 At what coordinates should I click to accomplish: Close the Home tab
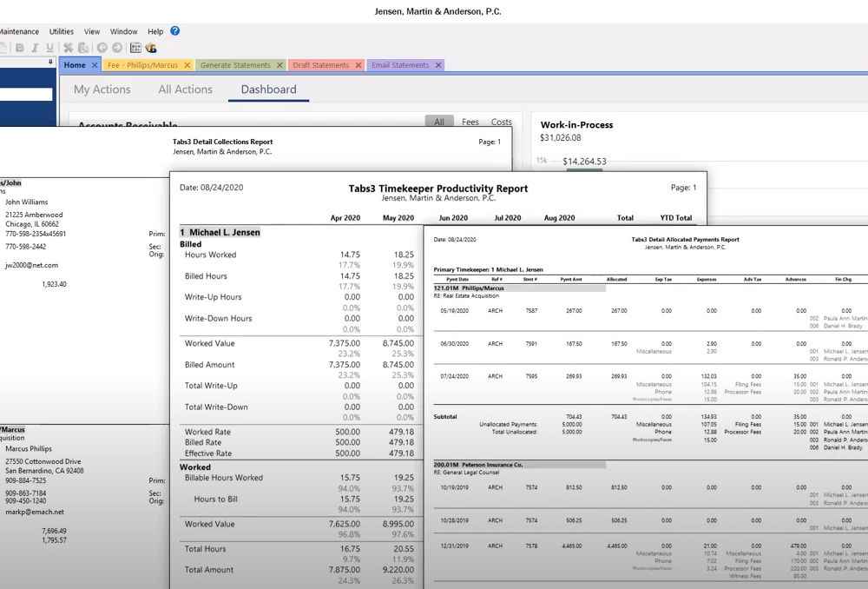coord(95,65)
